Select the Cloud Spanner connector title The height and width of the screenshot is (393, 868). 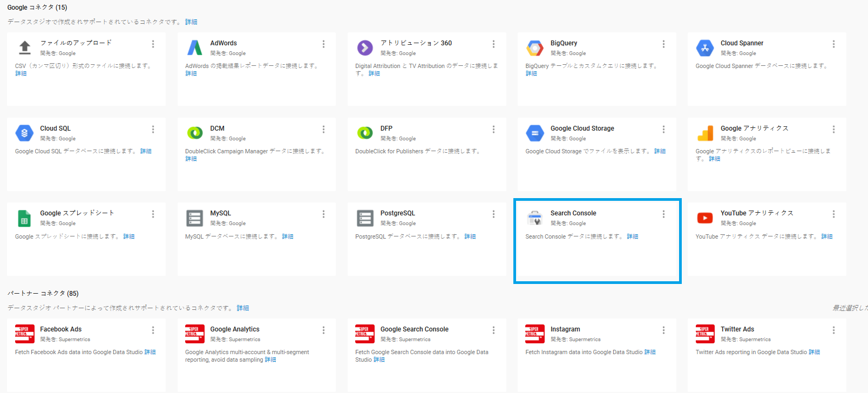[742, 43]
